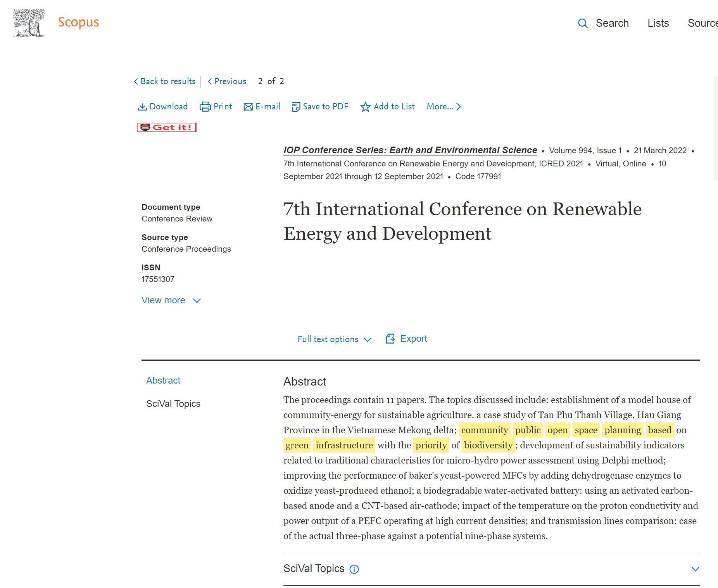Click the Abstract section heading
The image size is (718, 588).
coord(305,382)
